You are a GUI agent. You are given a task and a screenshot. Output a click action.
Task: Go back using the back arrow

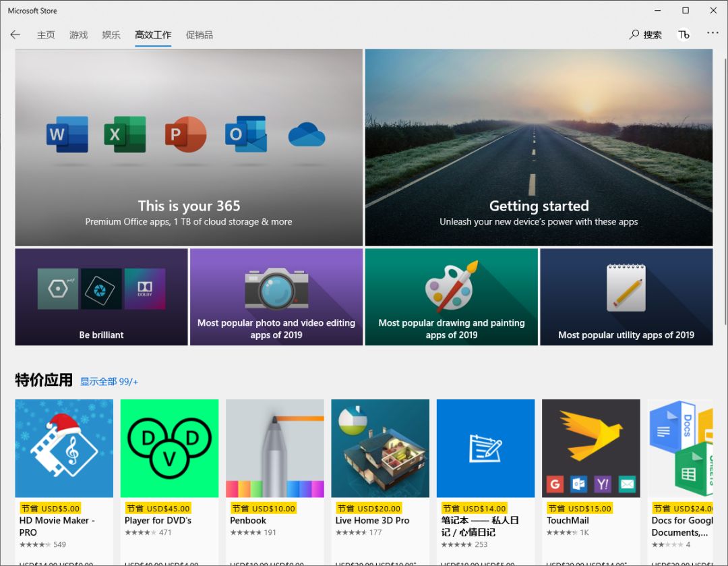coord(16,34)
